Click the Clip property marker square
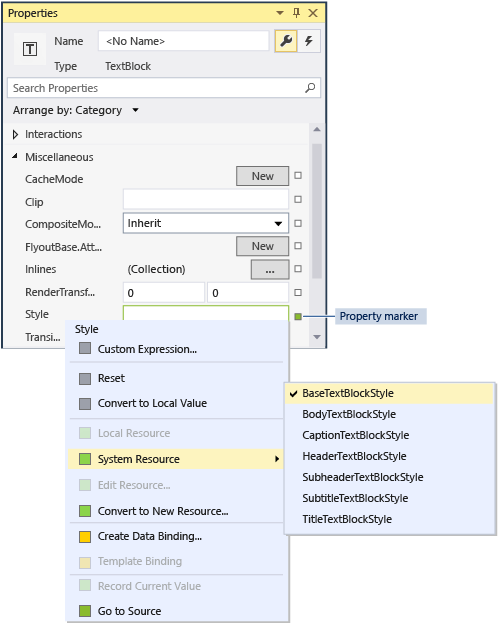This screenshot has height=624, width=498. click(x=298, y=199)
